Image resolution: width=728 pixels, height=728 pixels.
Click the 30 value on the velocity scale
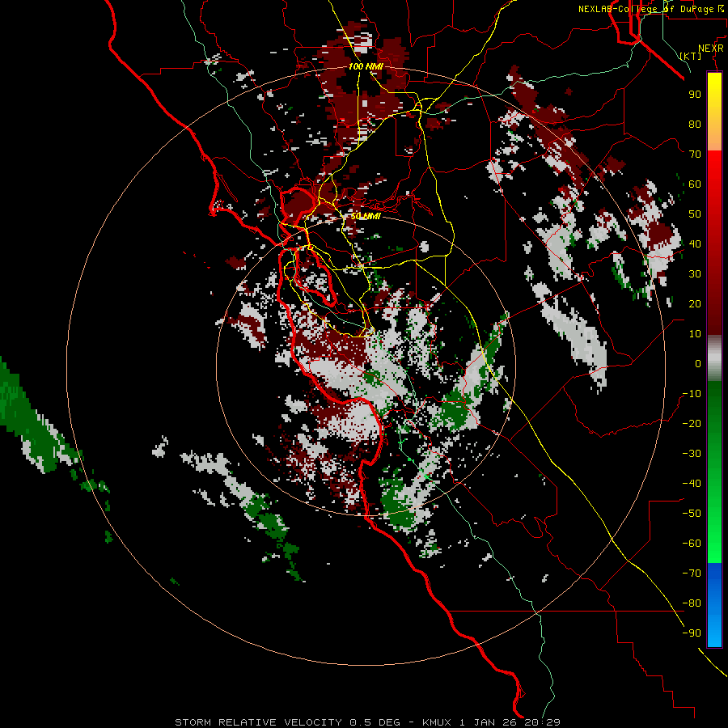click(x=695, y=274)
